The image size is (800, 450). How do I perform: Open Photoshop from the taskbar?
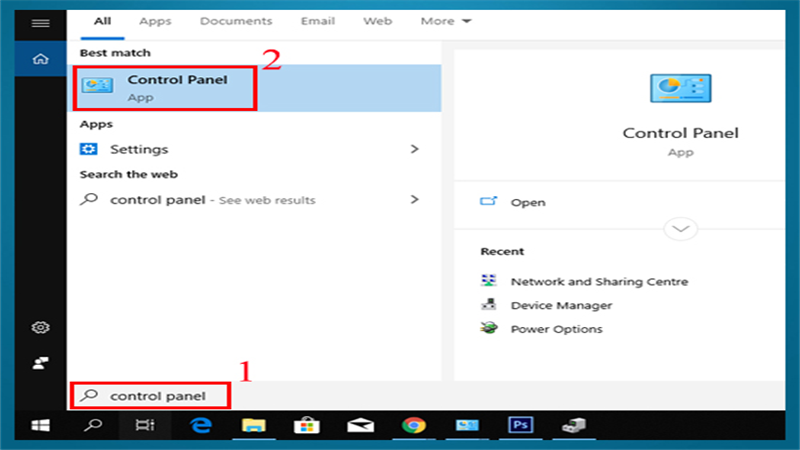(520, 425)
